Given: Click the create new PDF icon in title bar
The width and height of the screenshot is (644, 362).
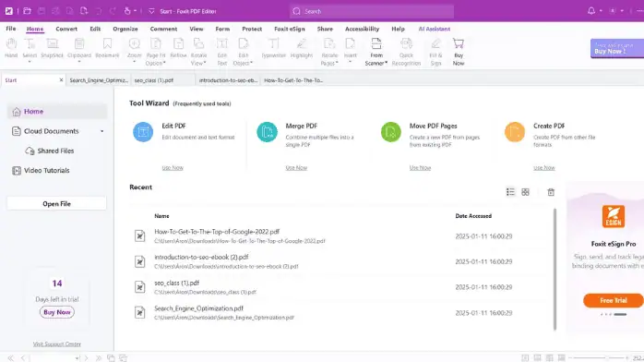Looking at the screenshot, I should (x=84, y=11).
